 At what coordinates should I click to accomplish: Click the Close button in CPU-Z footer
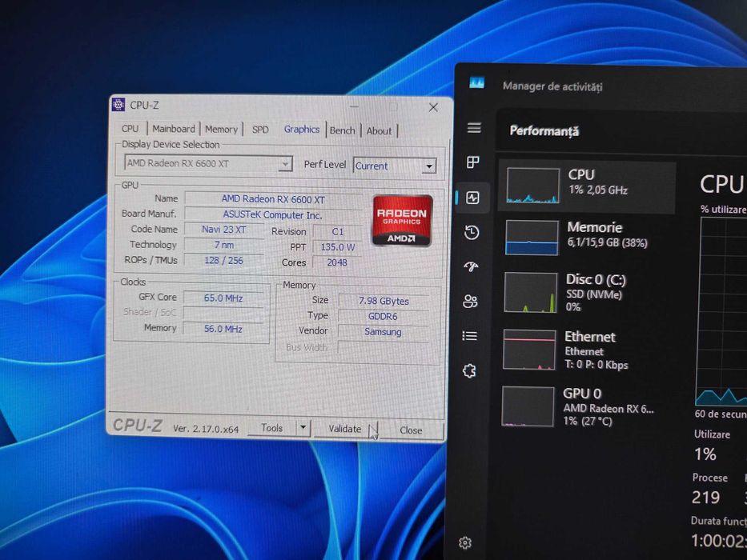pos(412,430)
